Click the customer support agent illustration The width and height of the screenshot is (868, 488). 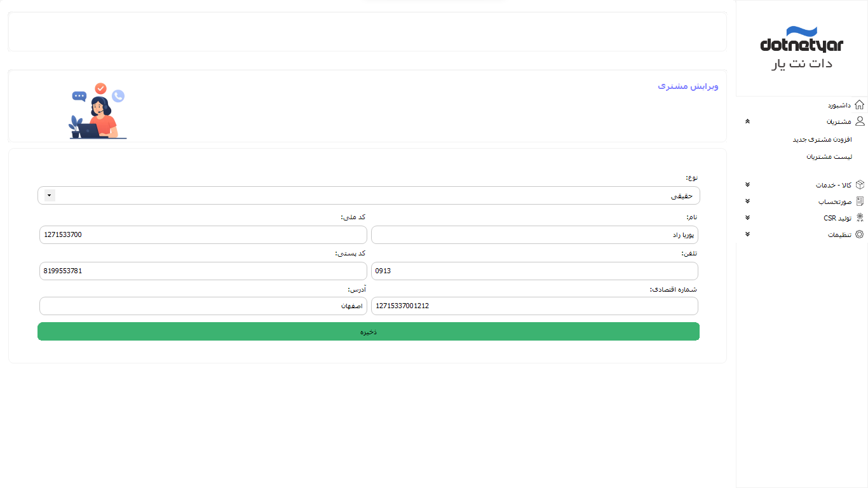pos(98,112)
